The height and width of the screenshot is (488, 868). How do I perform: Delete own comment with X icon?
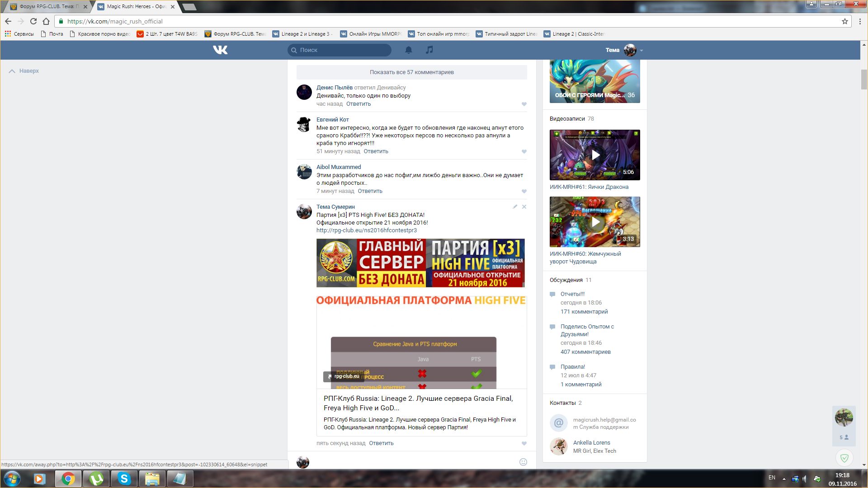coord(524,206)
